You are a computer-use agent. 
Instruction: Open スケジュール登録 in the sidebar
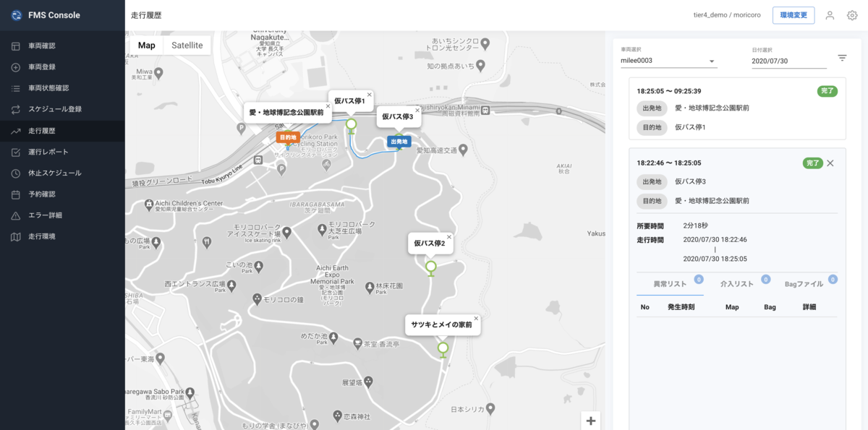click(62, 109)
